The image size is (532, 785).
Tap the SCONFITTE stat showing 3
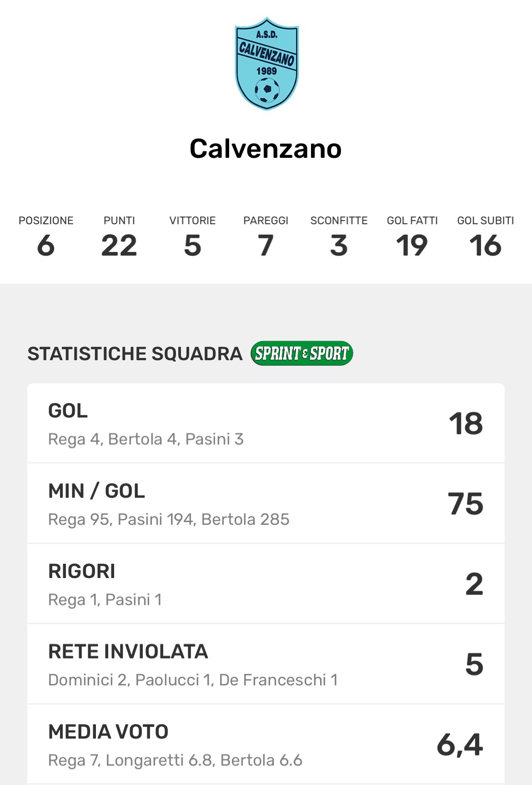tap(339, 246)
